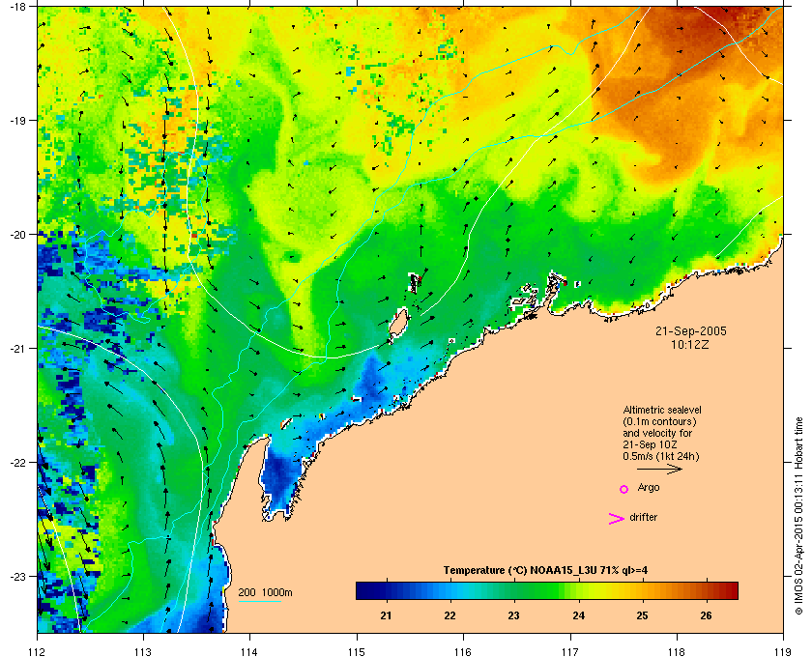The width and height of the screenshot is (812, 657).
Task: Click the 'drifter' legend label
Action: 643,517
